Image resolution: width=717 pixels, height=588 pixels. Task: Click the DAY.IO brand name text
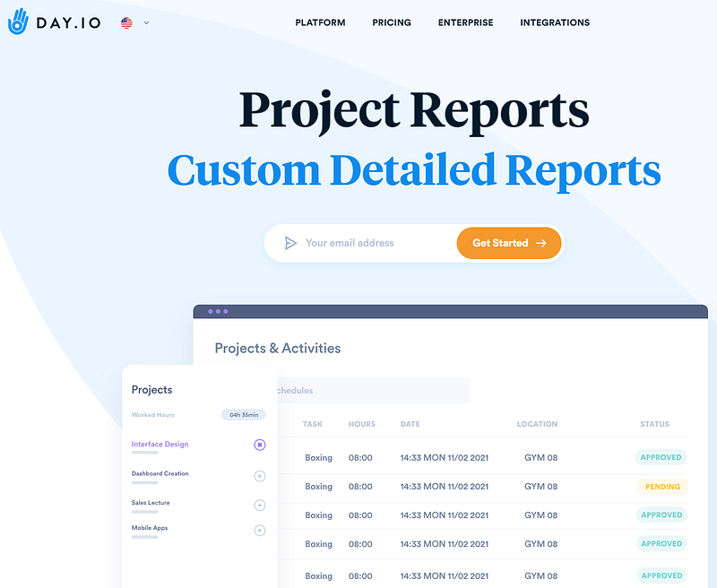(69, 23)
